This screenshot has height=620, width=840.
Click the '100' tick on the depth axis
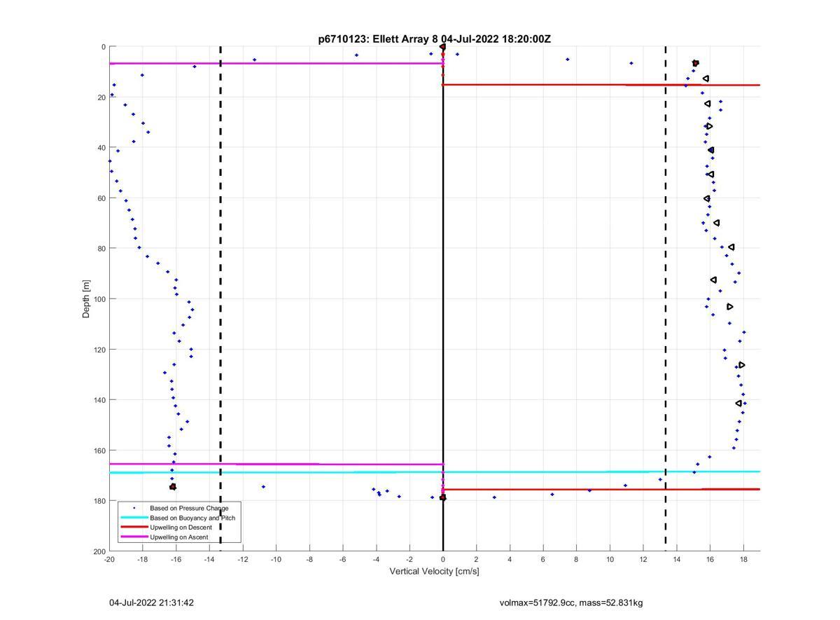99,299
